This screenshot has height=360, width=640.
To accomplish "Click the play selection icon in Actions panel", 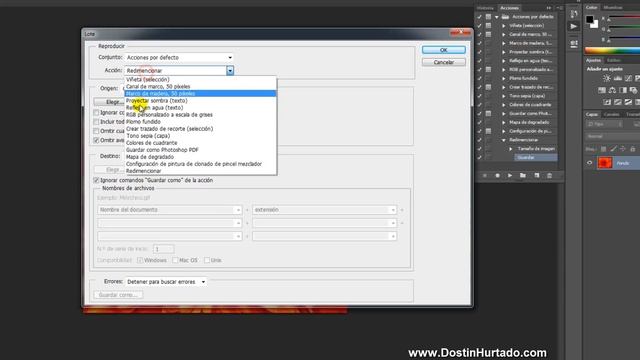I will pos(510,176).
